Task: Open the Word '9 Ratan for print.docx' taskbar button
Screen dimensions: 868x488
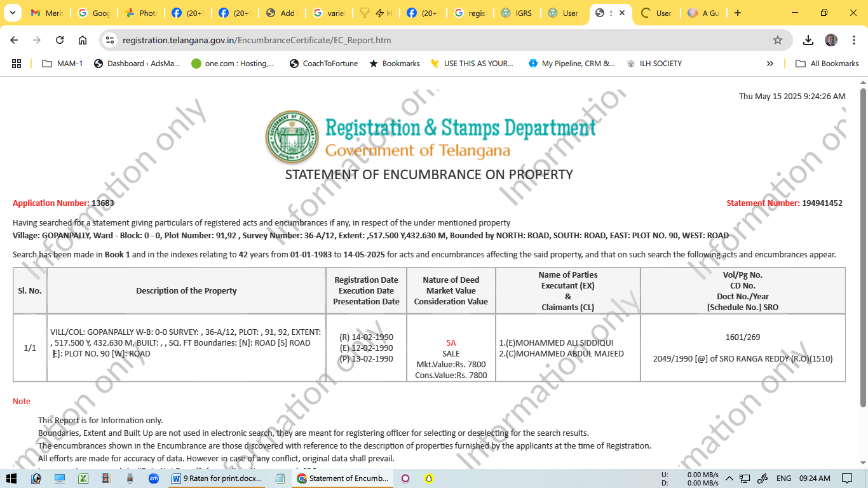Action: [x=217, y=478]
